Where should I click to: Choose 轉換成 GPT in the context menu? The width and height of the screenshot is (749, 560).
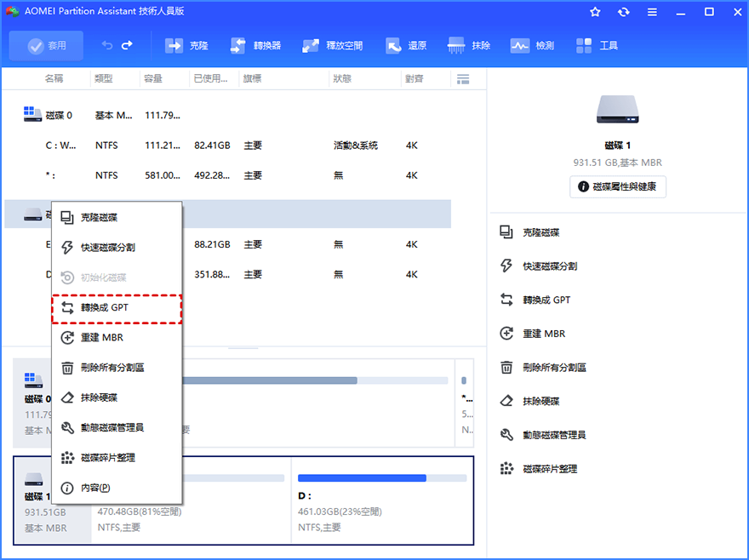click(117, 308)
